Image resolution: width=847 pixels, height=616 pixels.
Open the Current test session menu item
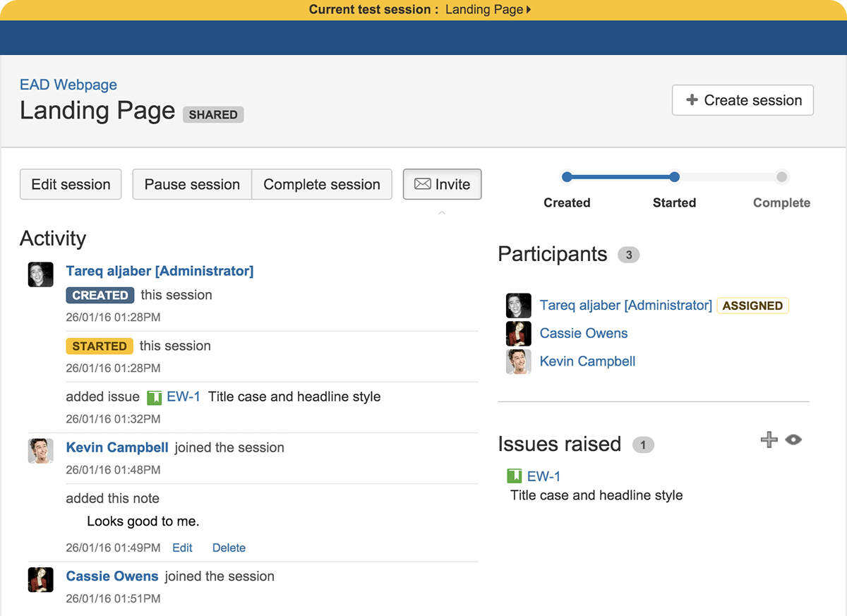point(370,10)
